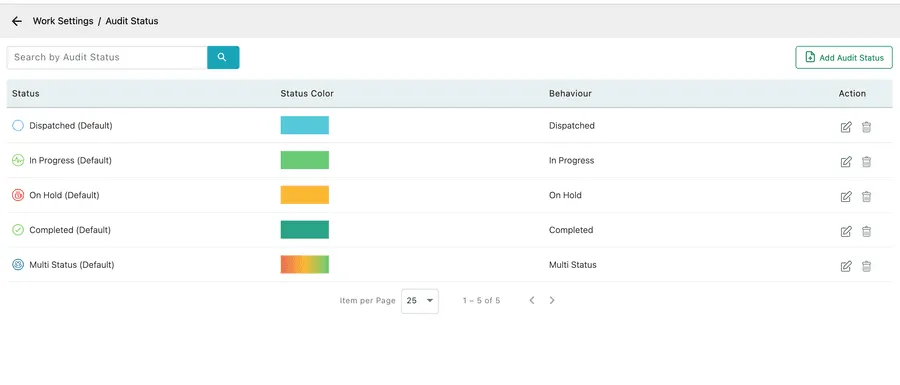Delete the In Progress status

tap(866, 162)
